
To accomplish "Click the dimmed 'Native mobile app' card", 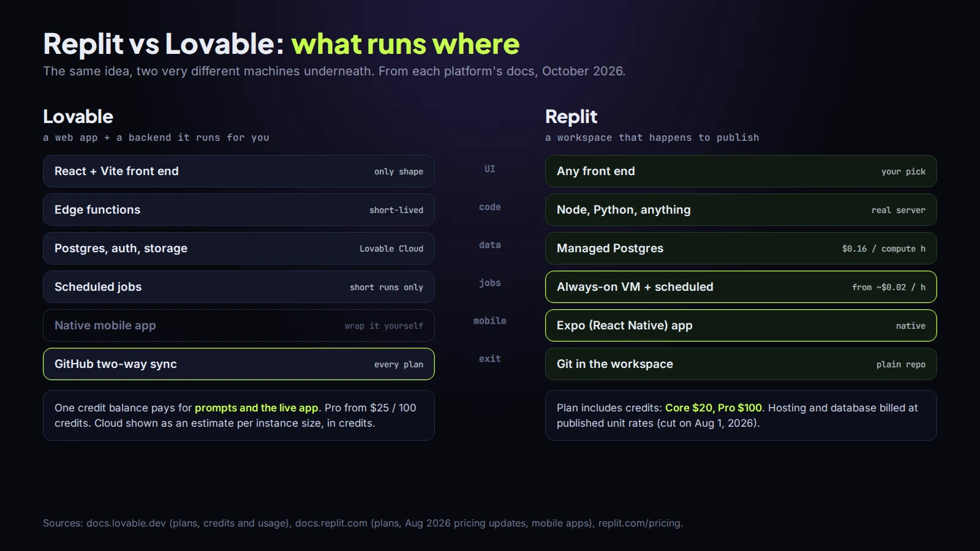I will click(239, 326).
